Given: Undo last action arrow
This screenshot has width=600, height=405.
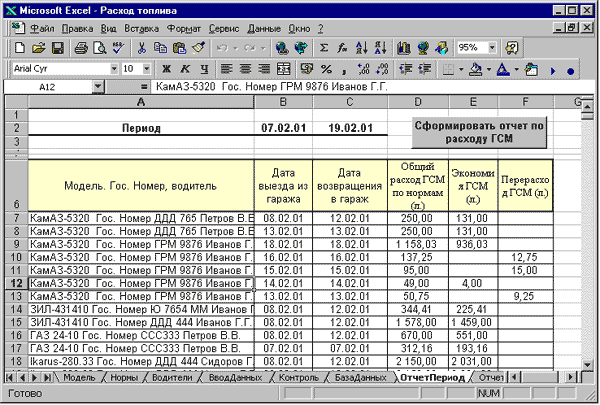Looking at the screenshot, I should pos(222,48).
